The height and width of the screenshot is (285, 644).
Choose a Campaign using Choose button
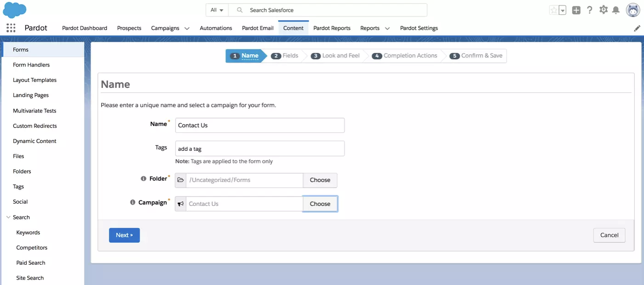click(x=320, y=204)
